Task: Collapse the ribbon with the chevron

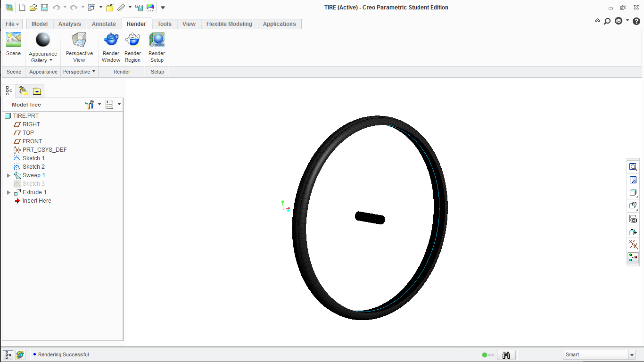Action: click(598, 21)
